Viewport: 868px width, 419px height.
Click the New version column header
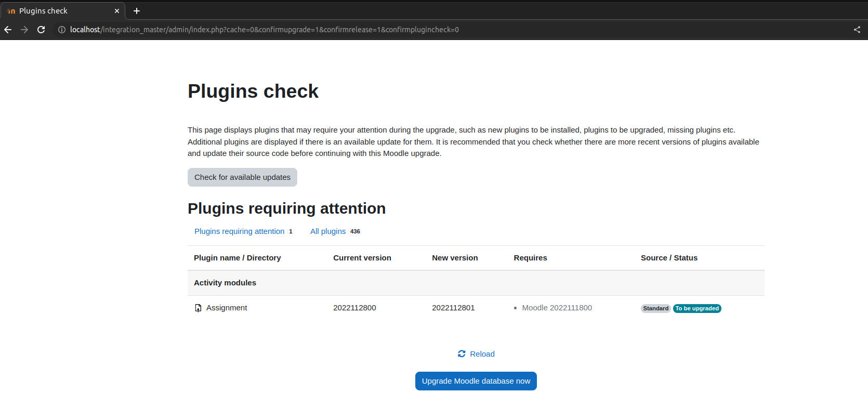[x=455, y=258]
